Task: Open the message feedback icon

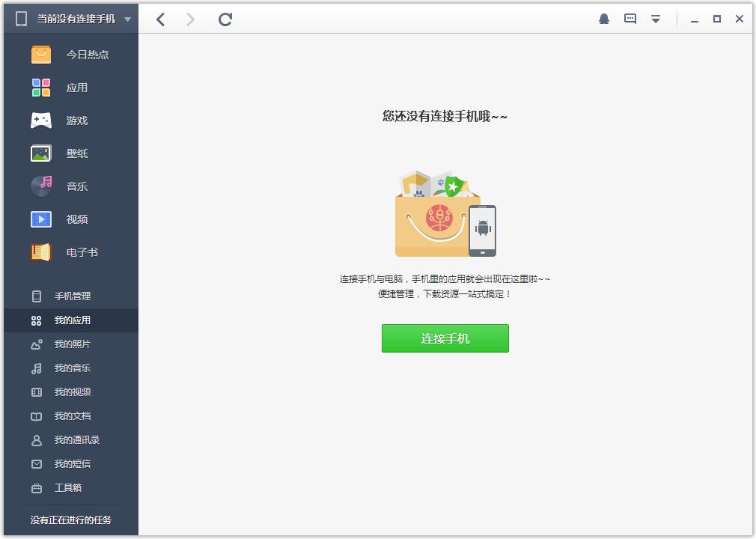Action: [630, 19]
